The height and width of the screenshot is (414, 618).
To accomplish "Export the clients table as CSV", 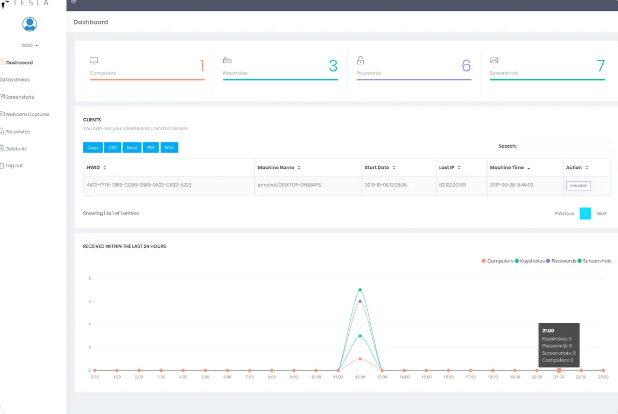I will [112, 147].
